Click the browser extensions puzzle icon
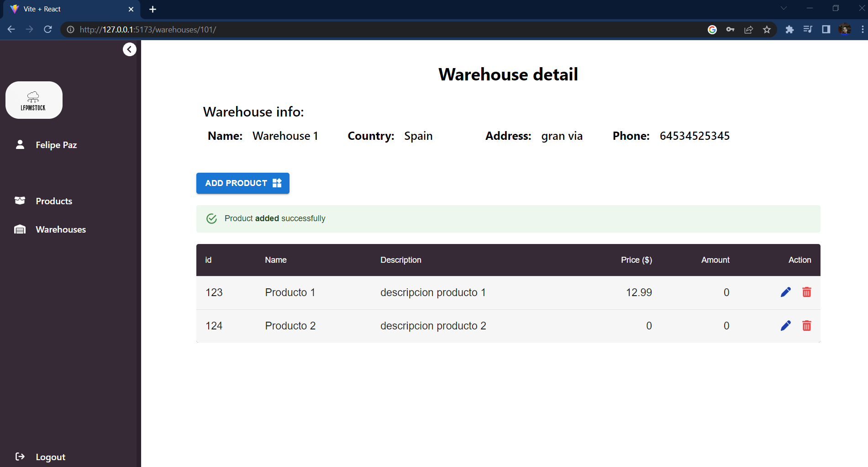The height and width of the screenshot is (467, 868). click(789, 29)
